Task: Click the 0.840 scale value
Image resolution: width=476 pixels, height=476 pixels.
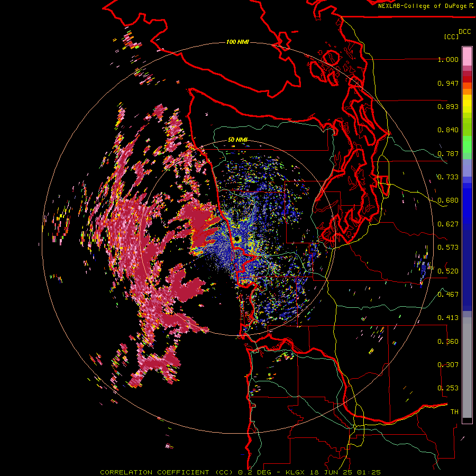Action: pos(448,130)
